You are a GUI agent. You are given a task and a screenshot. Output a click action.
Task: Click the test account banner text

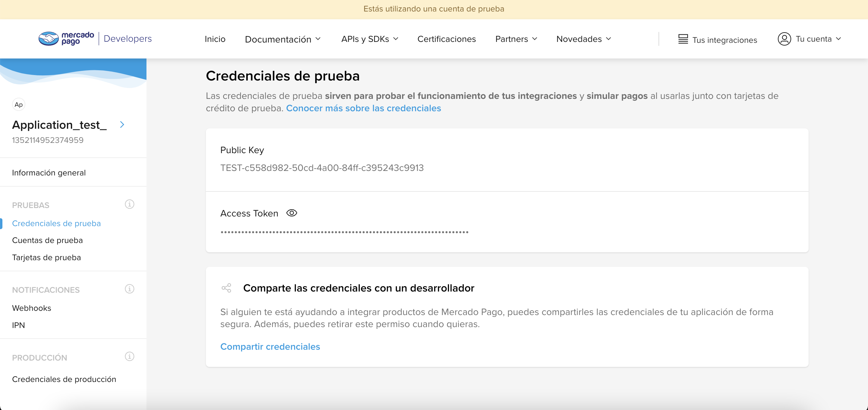(434, 9)
